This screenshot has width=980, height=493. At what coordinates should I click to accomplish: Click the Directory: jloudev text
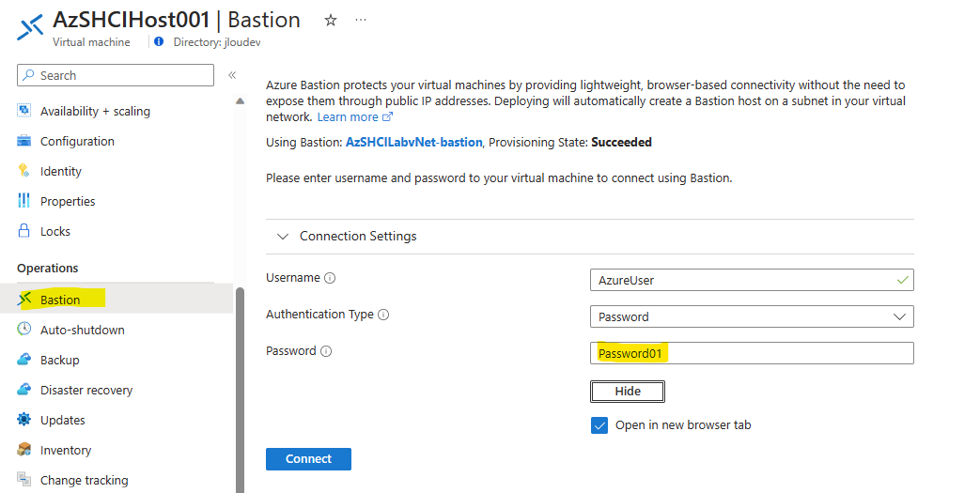(x=217, y=42)
